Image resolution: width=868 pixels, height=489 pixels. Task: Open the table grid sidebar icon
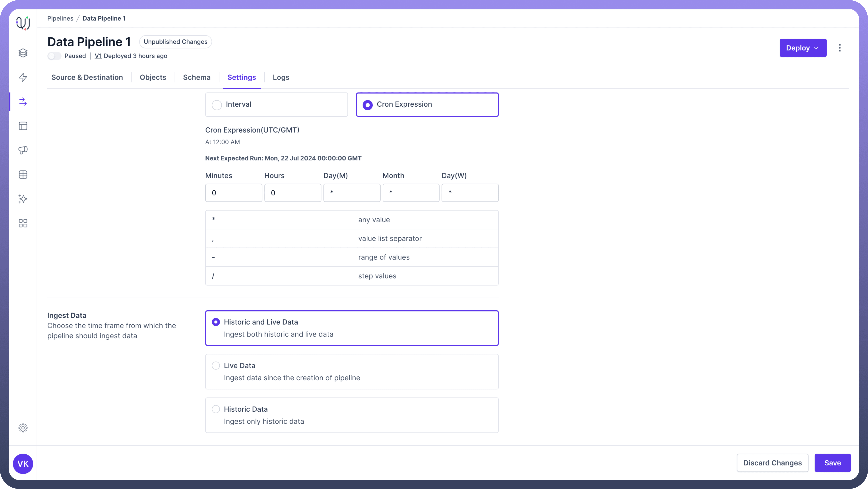[23, 175]
